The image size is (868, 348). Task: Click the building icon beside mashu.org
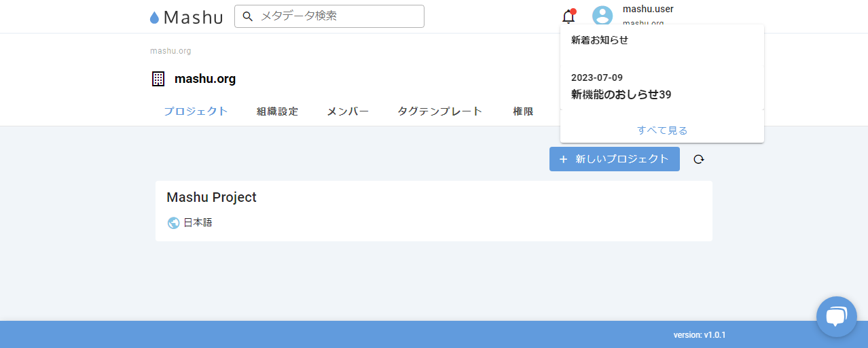click(158, 79)
